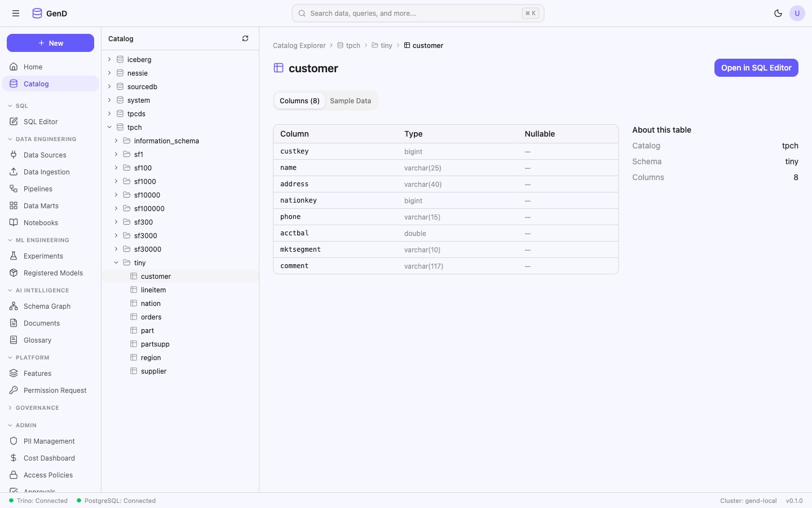Collapse the tpch catalog node
Image resolution: width=812 pixels, height=508 pixels.
[x=109, y=128]
